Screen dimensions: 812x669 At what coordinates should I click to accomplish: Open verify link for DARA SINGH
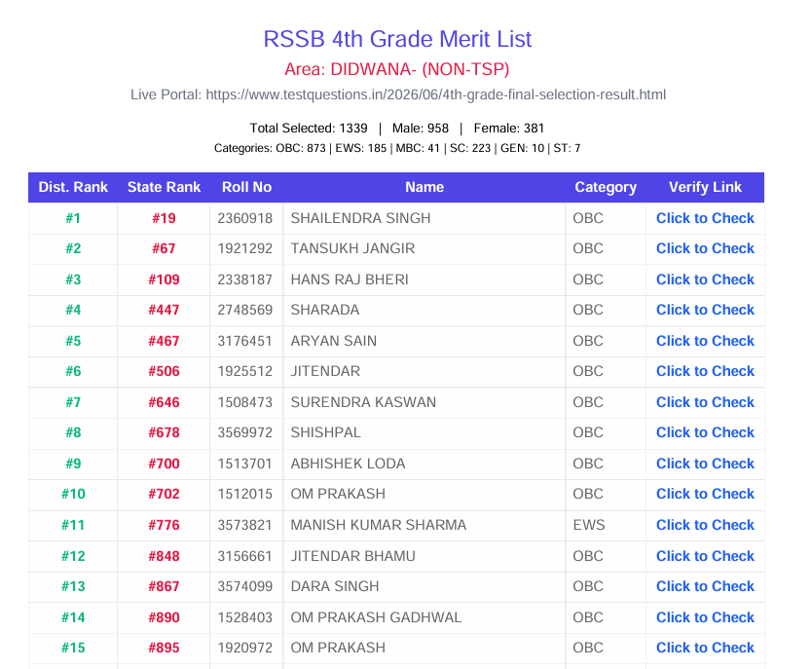point(705,586)
